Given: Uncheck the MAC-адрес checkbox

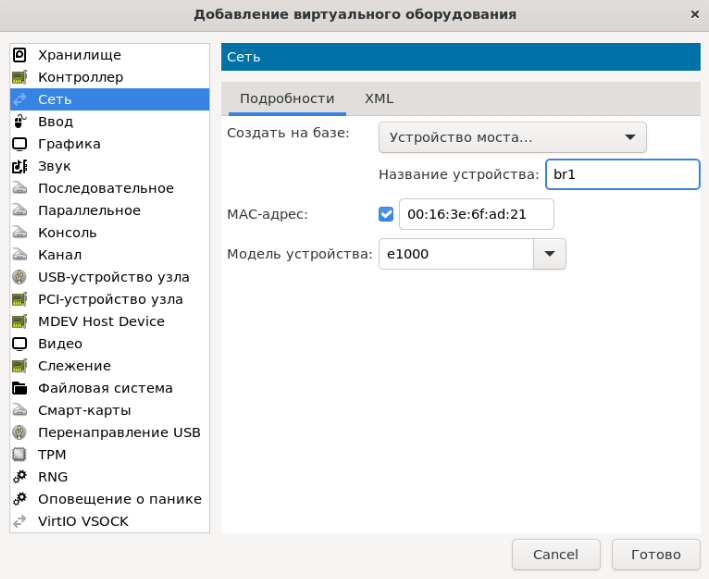Looking at the screenshot, I should click(386, 214).
